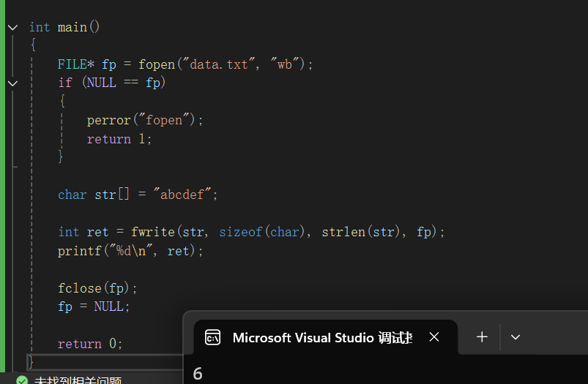Click the console output value 6
588x384 pixels.
tap(198, 374)
